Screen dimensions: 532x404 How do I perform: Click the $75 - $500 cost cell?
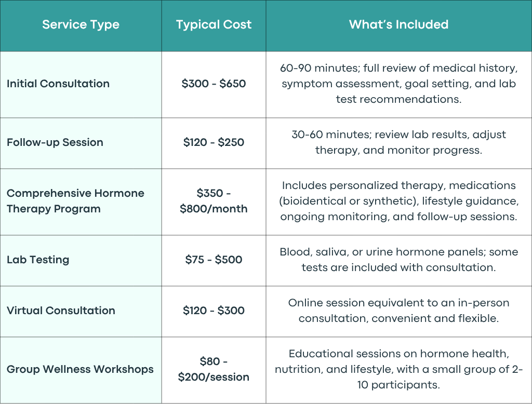[214, 260]
